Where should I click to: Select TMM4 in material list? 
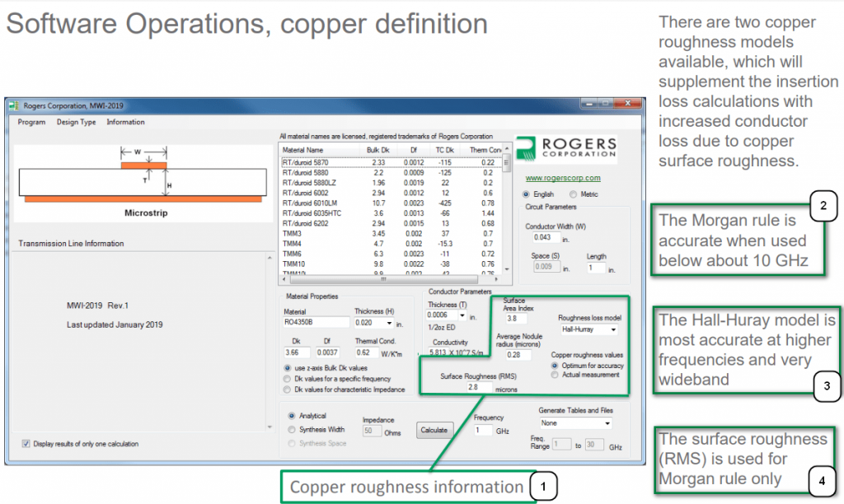[392, 244]
